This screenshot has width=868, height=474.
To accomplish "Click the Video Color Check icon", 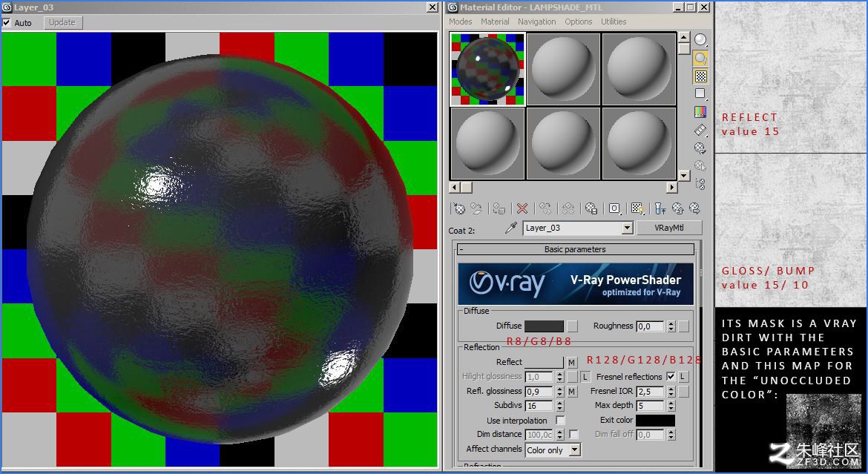I will coord(700,112).
